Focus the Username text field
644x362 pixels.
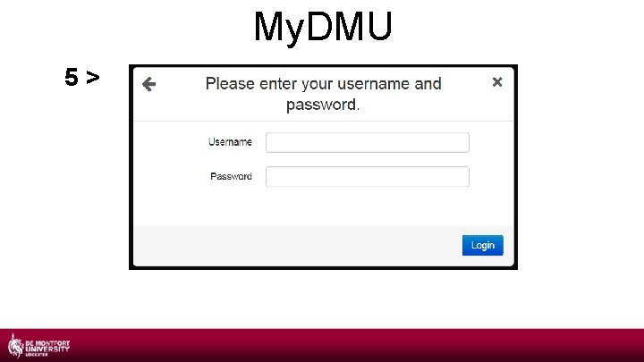[368, 142]
